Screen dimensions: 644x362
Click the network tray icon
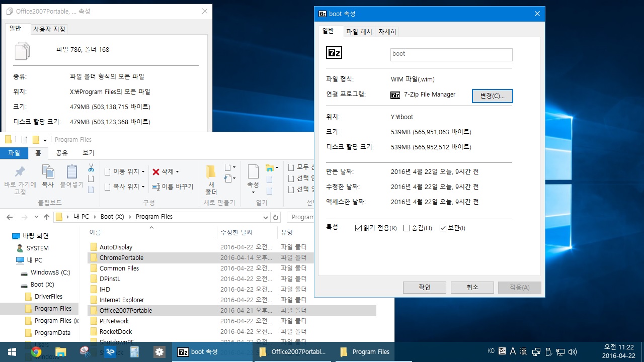560,352
